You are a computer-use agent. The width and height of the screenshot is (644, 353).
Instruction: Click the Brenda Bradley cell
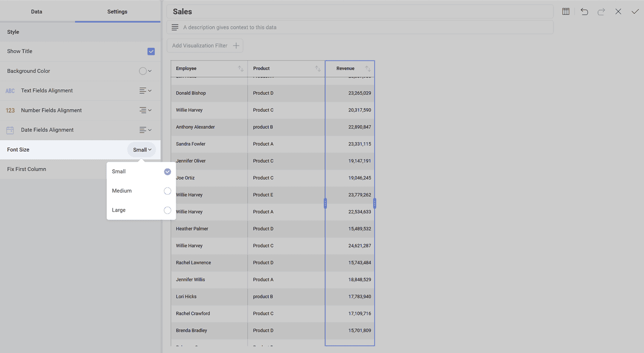click(209, 330)
